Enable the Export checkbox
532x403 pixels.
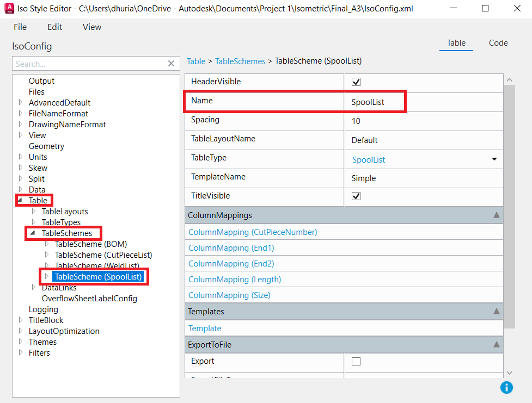(x=356, y=361)
